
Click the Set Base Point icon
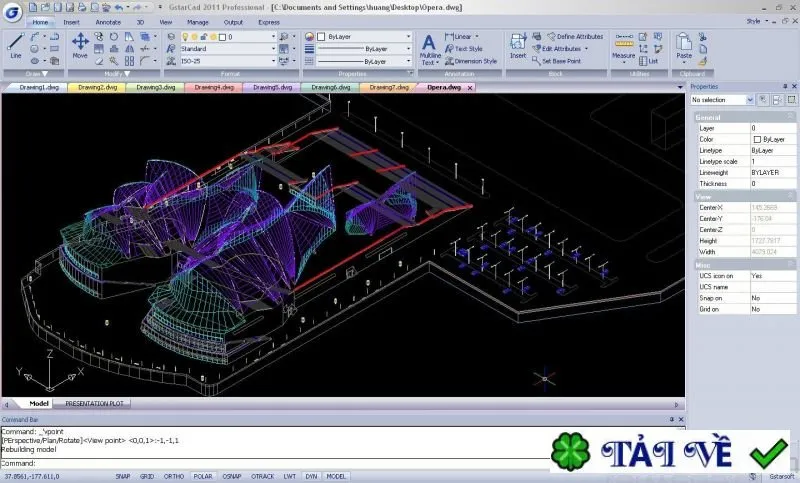556,61
